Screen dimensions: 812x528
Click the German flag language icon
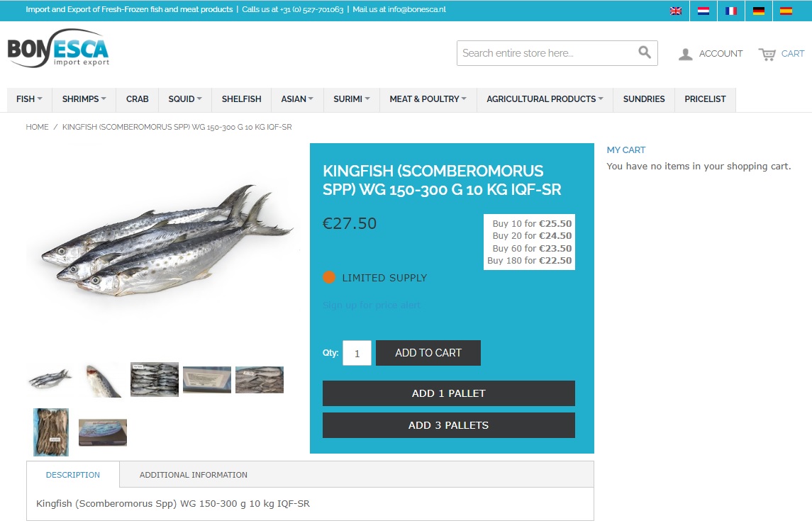pos(759,11)
